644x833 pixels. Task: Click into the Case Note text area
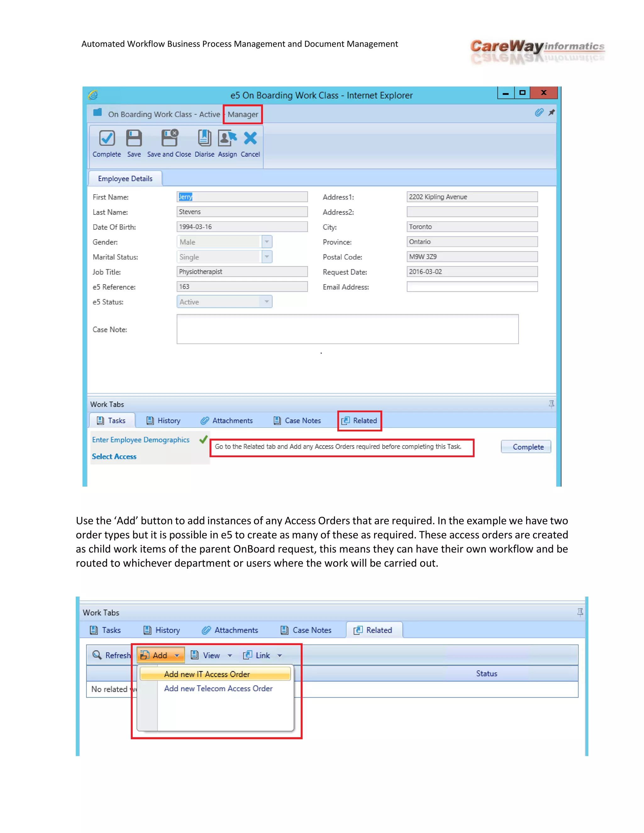347,329
